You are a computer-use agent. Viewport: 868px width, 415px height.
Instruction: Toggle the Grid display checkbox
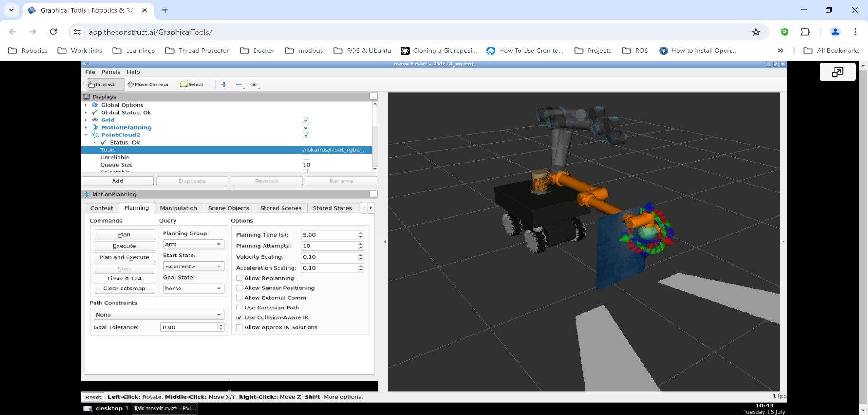click(306, 120)
